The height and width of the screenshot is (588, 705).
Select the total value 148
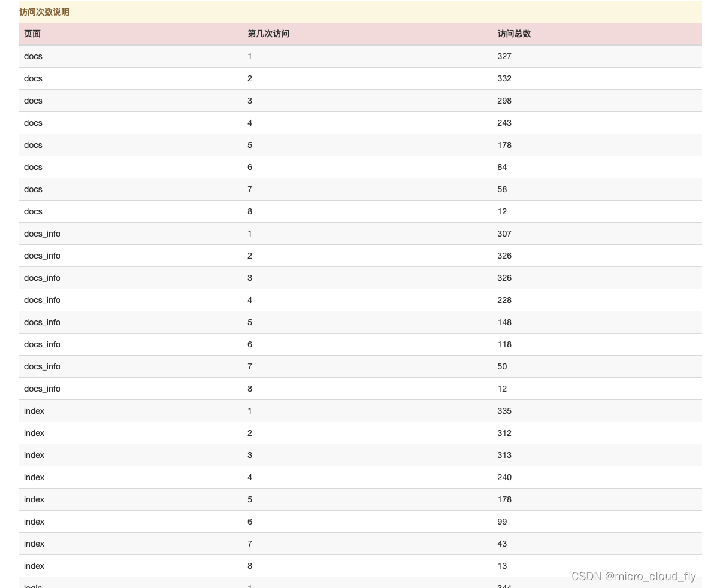point(504,322)
